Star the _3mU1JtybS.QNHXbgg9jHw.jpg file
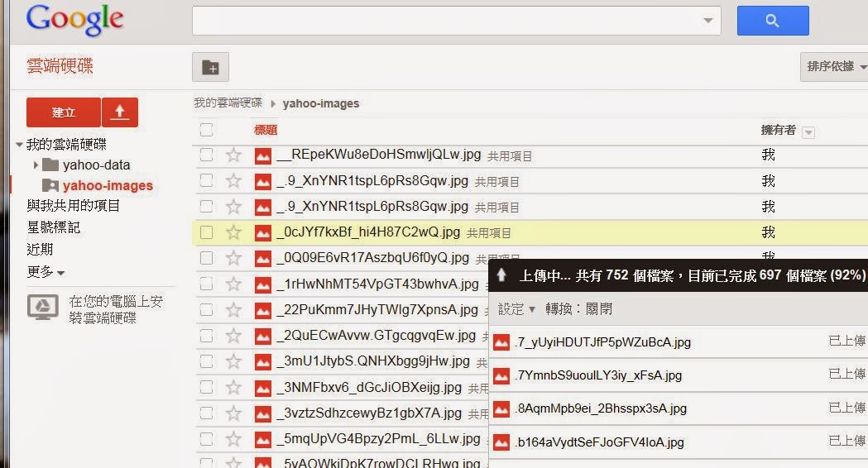Image resolution: width=868 pixels, height=468 pixels. (233, 361)
